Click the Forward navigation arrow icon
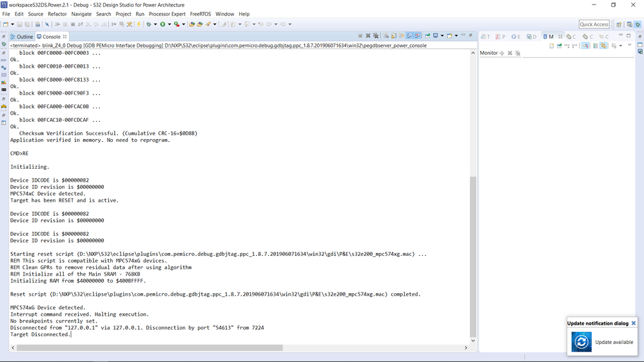This screenshot has height=362, width=644. point(282,24)
